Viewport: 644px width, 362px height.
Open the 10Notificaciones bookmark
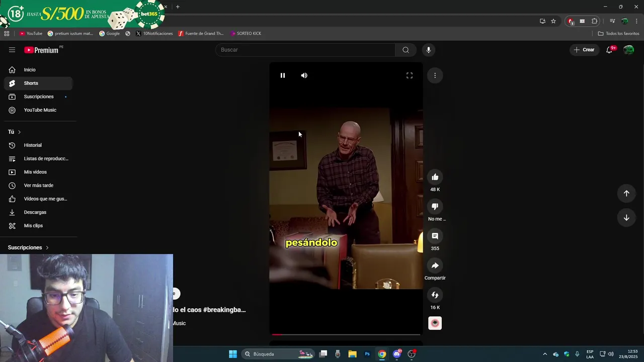pyautogui.click(x=154, y=34)
